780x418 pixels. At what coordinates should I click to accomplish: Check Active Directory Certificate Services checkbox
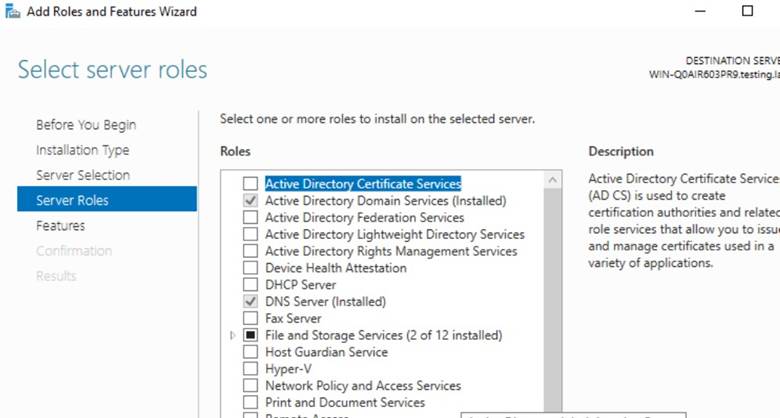pos(250,184)
